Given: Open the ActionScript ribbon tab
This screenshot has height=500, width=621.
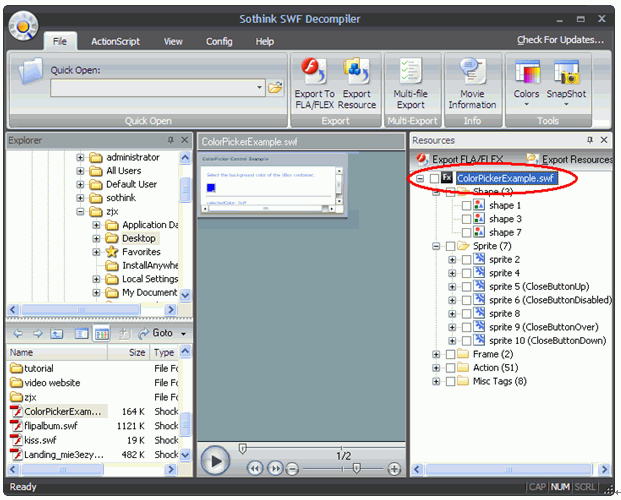Looking at the screenshot, I should click(116, 41).
